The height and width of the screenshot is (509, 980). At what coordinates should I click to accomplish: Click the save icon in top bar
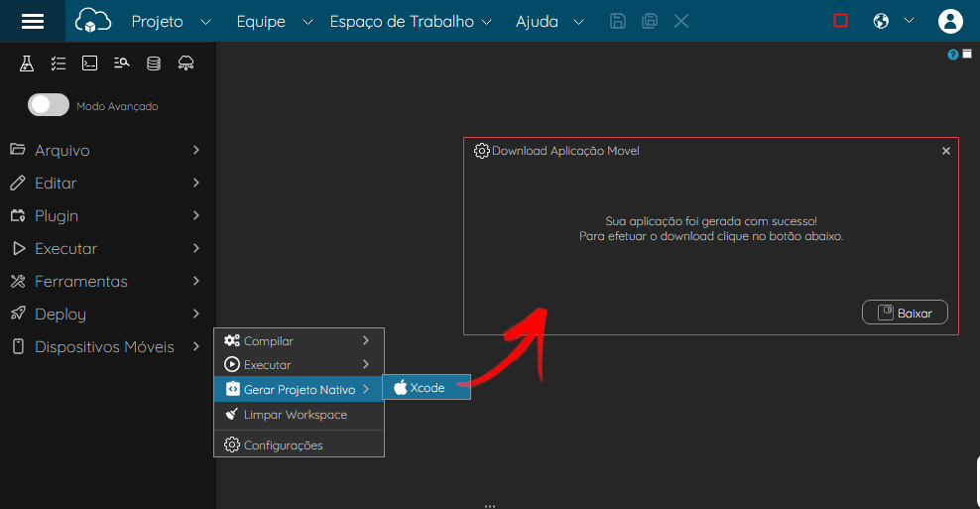coord(618,21)
